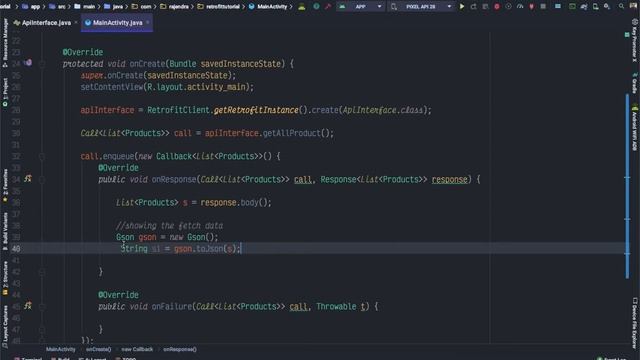
Task: Click the red Debug app bug icon
Action: [x=497, y=7]
